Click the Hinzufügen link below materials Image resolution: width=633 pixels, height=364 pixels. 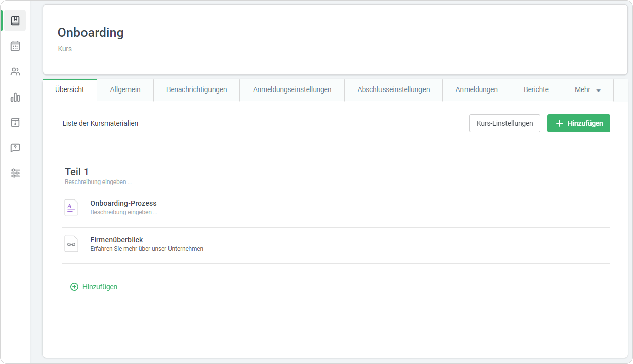coord(94,287)
